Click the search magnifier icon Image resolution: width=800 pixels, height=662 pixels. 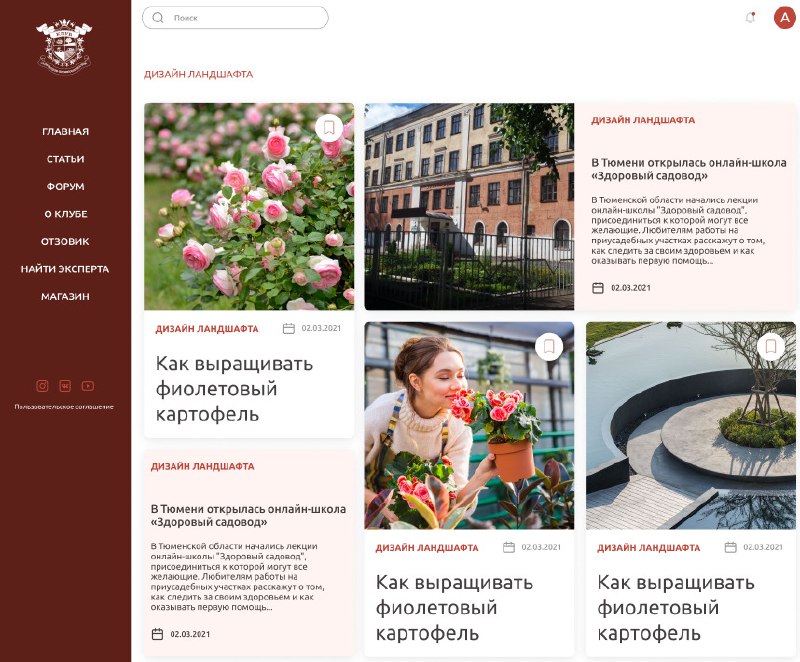(158, 18)
